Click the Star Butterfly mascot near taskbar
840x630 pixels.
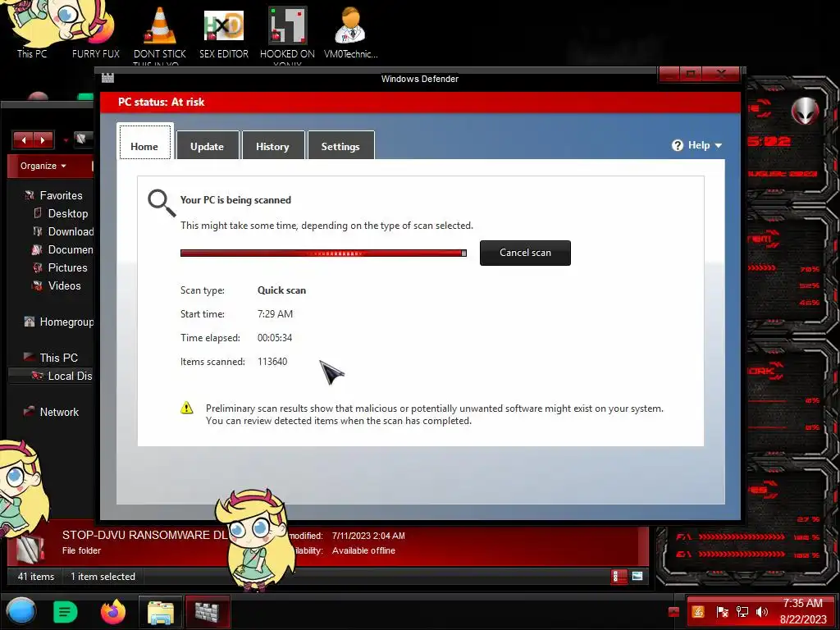click(256, 540)
